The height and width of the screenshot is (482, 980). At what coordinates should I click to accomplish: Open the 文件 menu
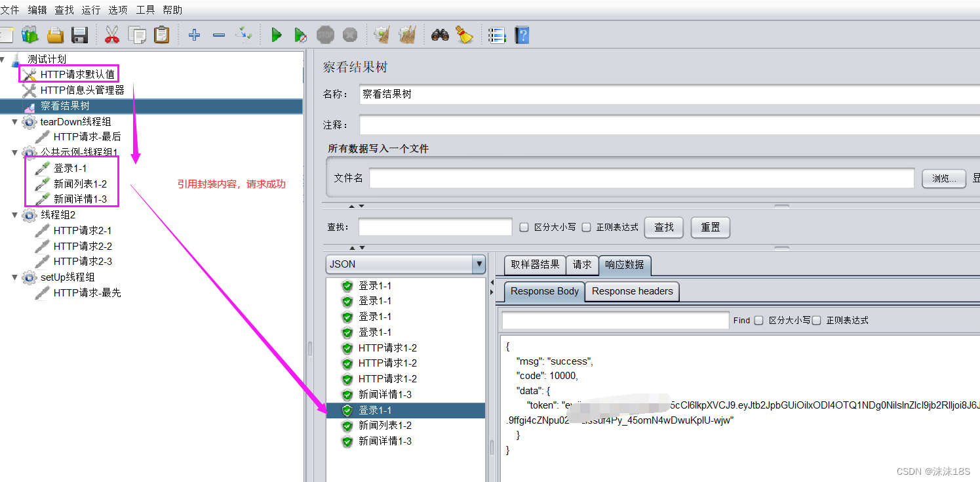[x=9, y=10]
